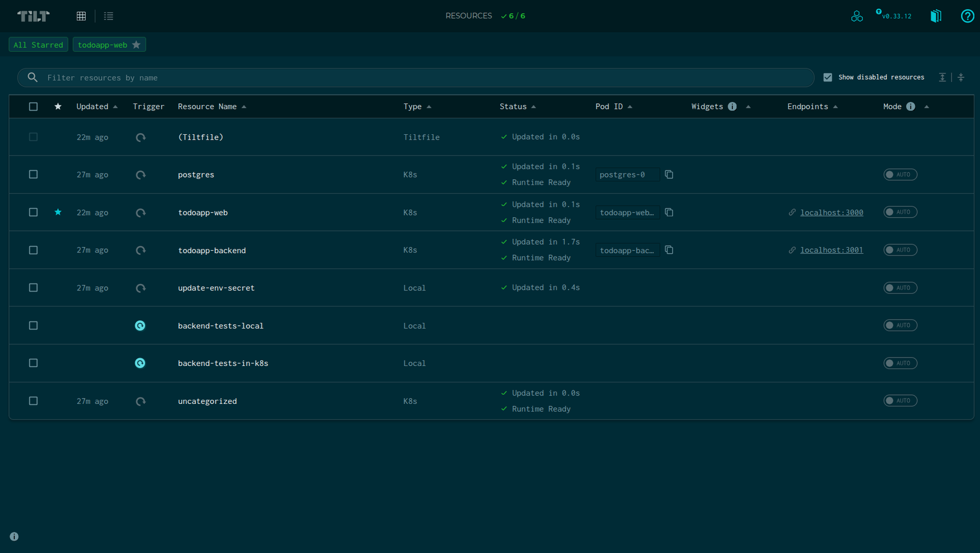Trigger update for todoapp-web
980x553 pixels.
pos(140,213)
